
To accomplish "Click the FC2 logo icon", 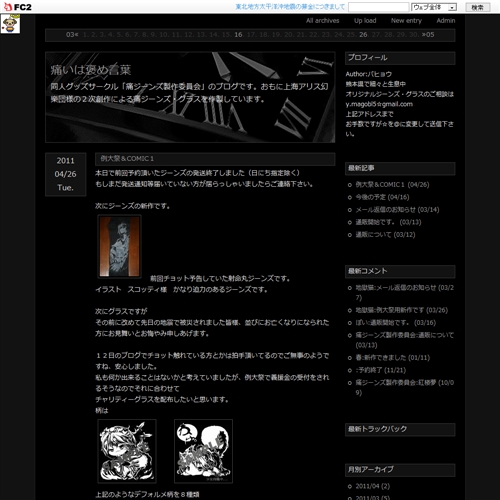I will coord(18,7).
